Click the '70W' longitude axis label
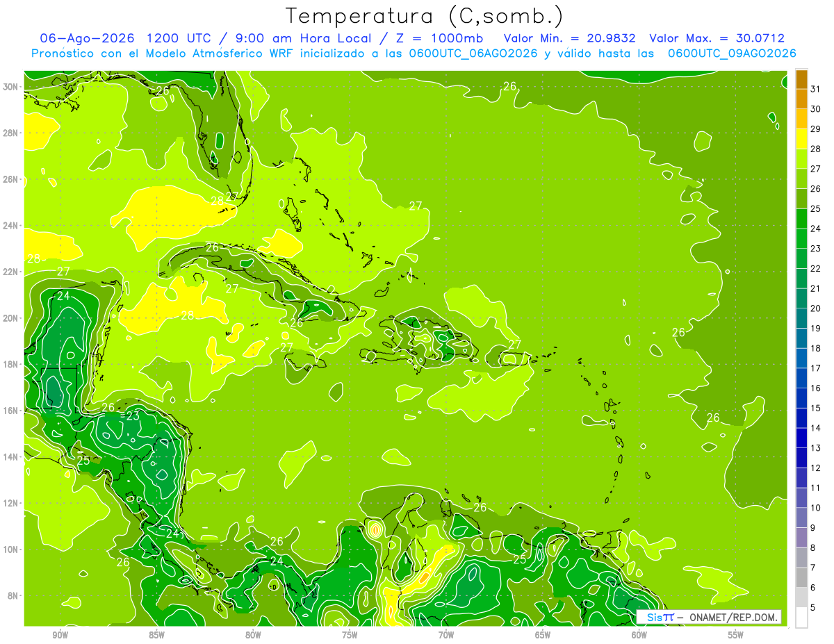Image resolution: width=834 pixels, height=644 pixels. coord(446,636)
